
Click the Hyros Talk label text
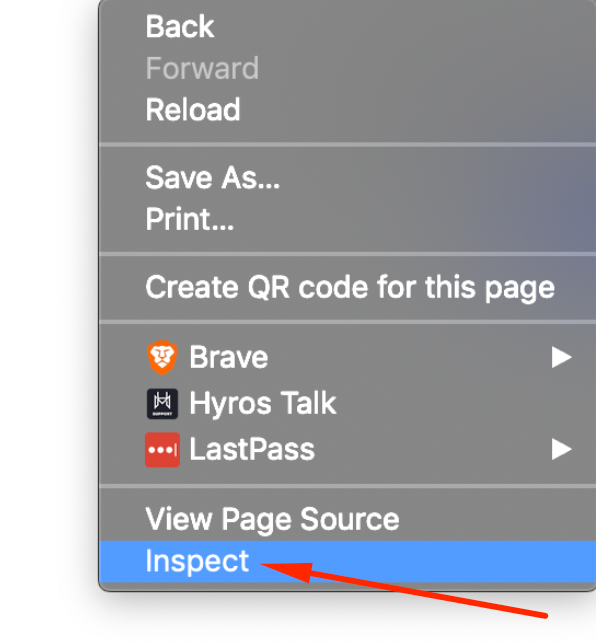point(262,404)
